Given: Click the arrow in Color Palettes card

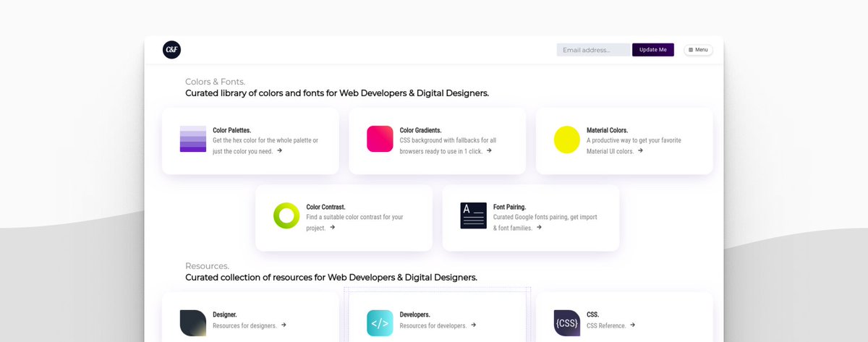Looking at the screenshot, I should click(279, 150).
